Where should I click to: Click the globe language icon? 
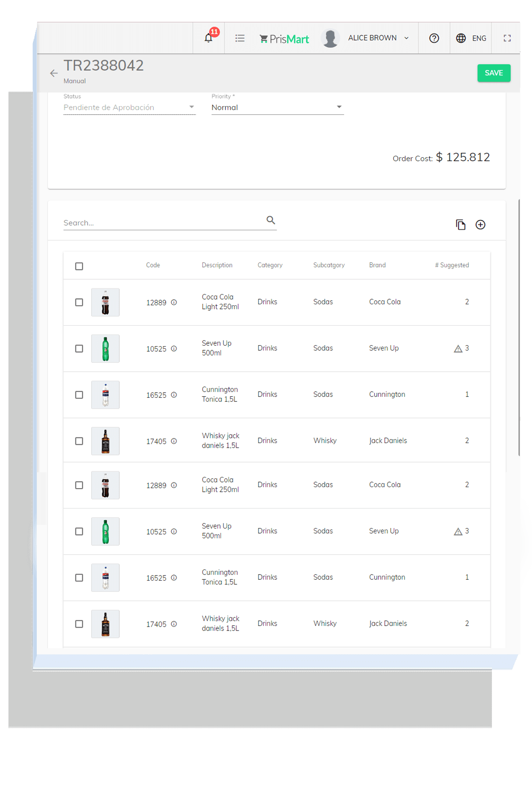pyautogui.click(x=461, y=38)
